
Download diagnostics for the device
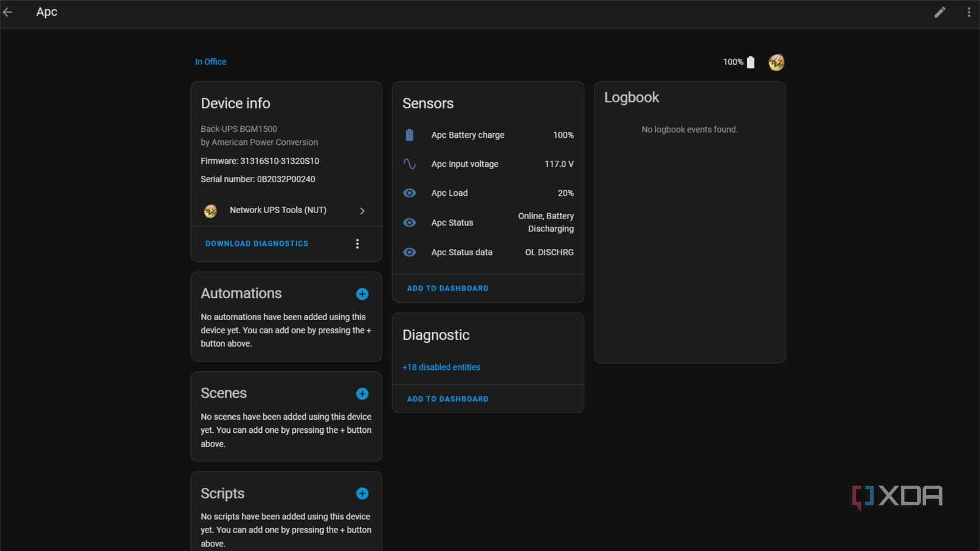pyautogui.click(x=257, y=244)
